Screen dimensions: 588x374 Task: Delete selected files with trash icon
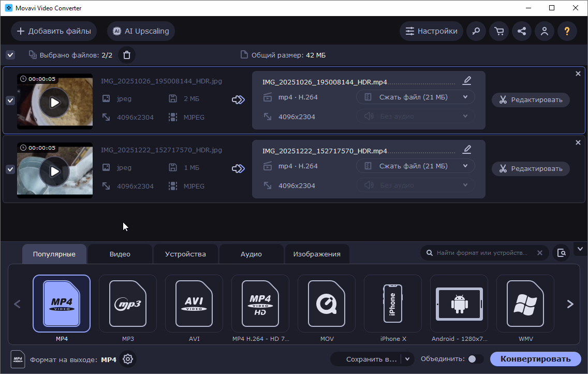tap(127, 55)
